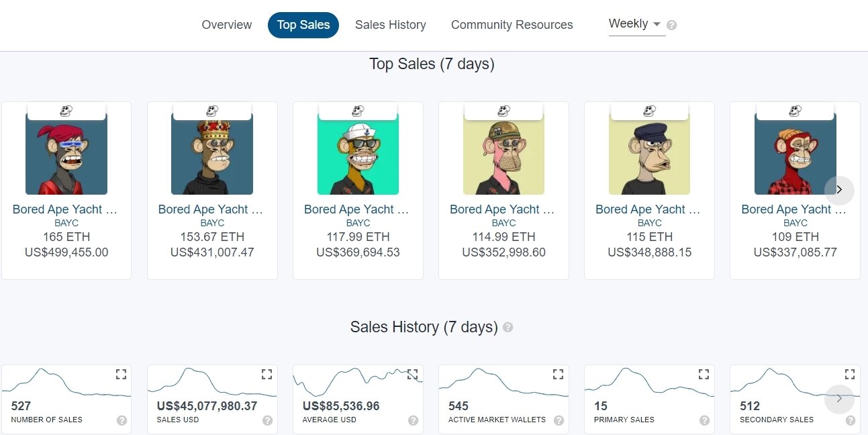Click the Number of Sales trend chart
Viewport: 868px width, 435px height.
pyautogui.click(x=66, y=383)
